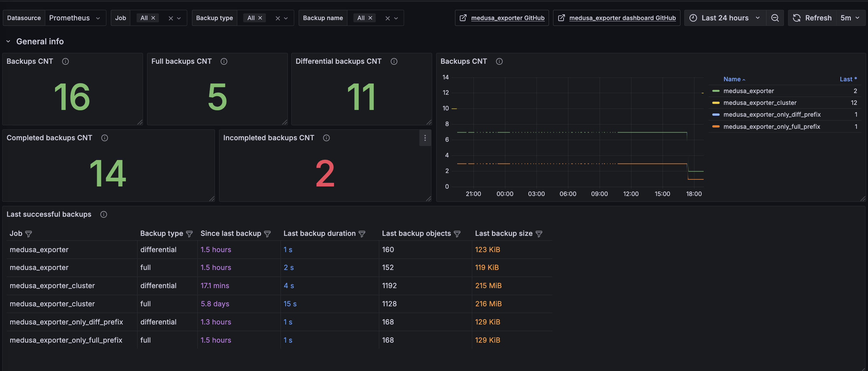The image size is (868, 371).
Task: Toggle medusa_exporter_only_full_prefix legend series
Action: (772, 127)
